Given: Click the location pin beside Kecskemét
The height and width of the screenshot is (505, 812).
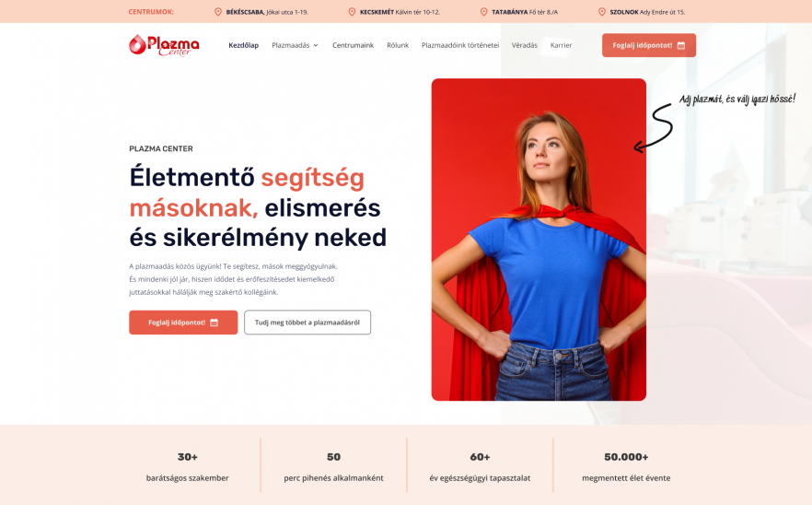Looking at the screenshot, I should click(352, 11).
